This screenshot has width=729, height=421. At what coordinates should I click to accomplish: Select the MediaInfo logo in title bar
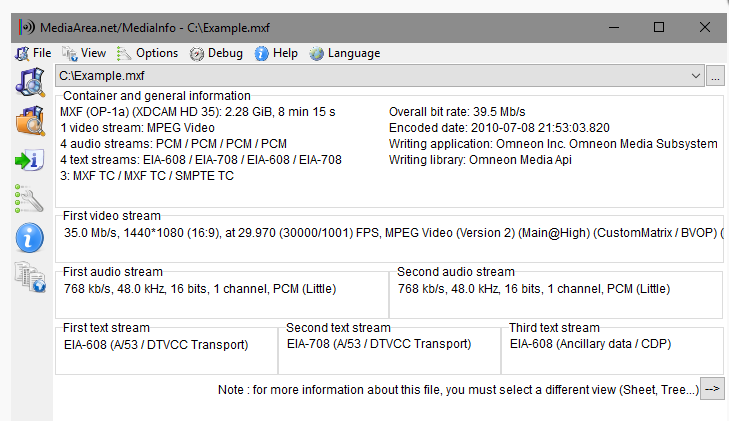point(27,27)
